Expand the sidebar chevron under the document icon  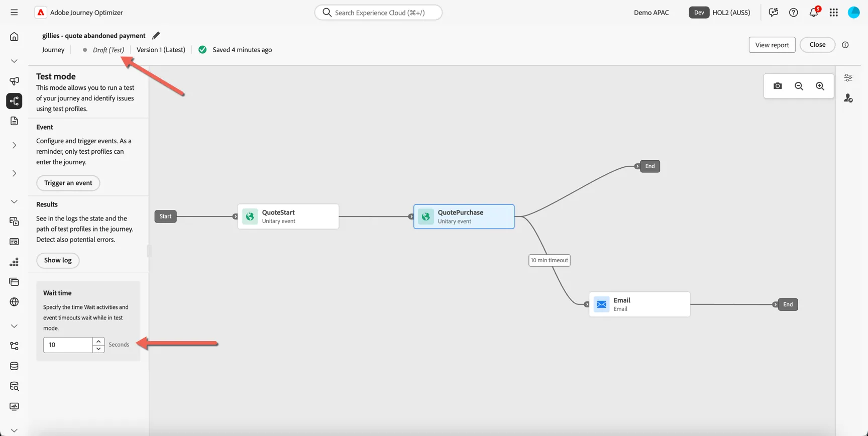[14, 145]
